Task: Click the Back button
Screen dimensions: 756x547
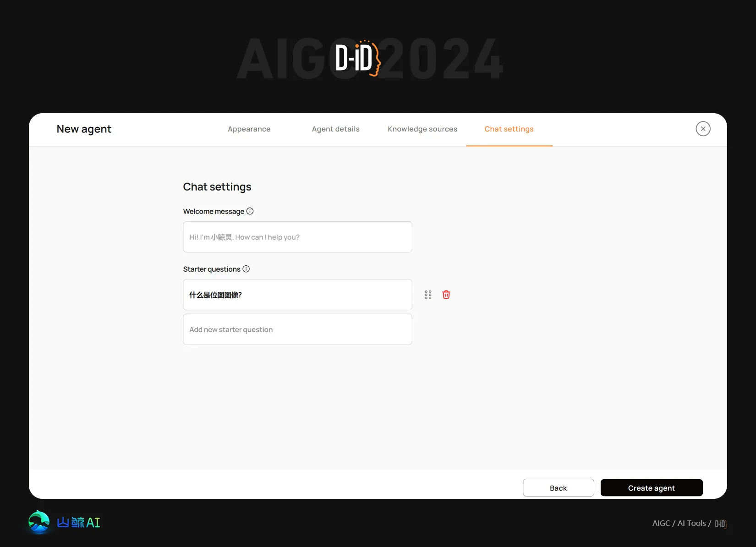Action: 558,488
